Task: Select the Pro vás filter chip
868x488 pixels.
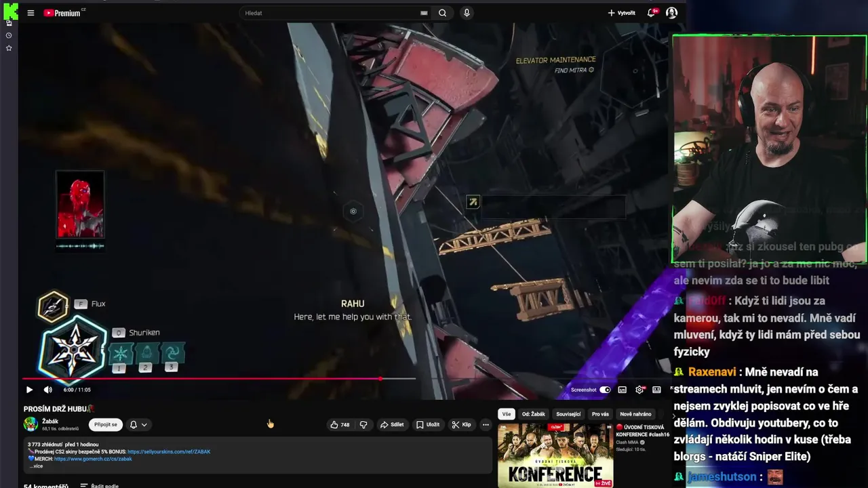Action: [x=600, y=414]
